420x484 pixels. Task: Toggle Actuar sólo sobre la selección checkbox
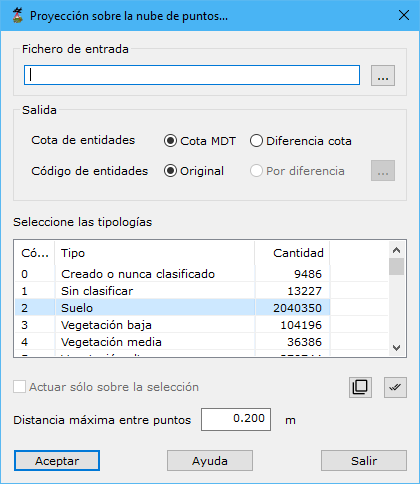click(x=19, y=387)
